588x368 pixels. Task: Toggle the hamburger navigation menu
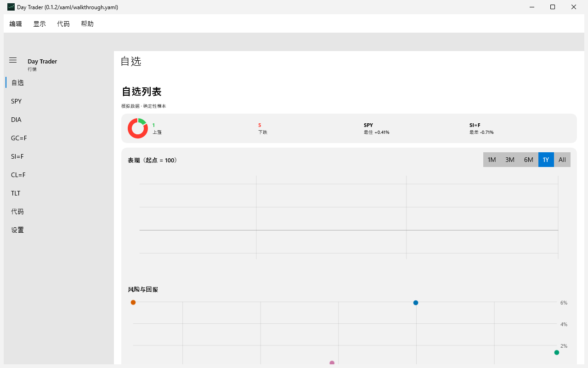pos(13,60)
